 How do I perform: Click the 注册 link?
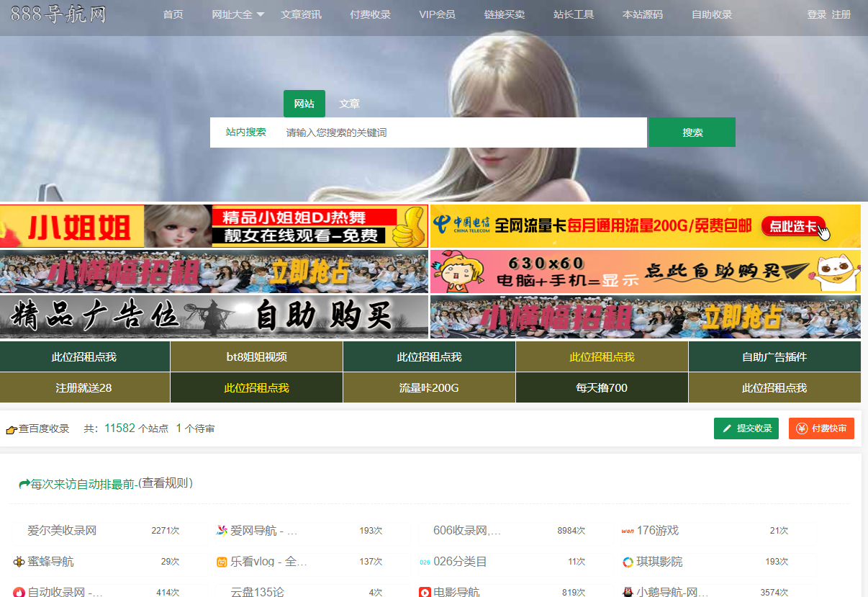coord(841,14)
